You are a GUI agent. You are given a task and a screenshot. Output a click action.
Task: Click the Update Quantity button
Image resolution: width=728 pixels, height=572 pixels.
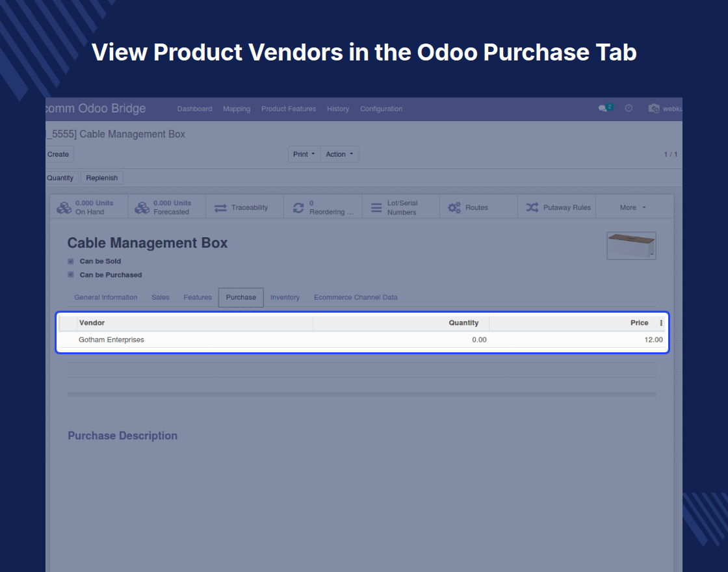[61, 178]
